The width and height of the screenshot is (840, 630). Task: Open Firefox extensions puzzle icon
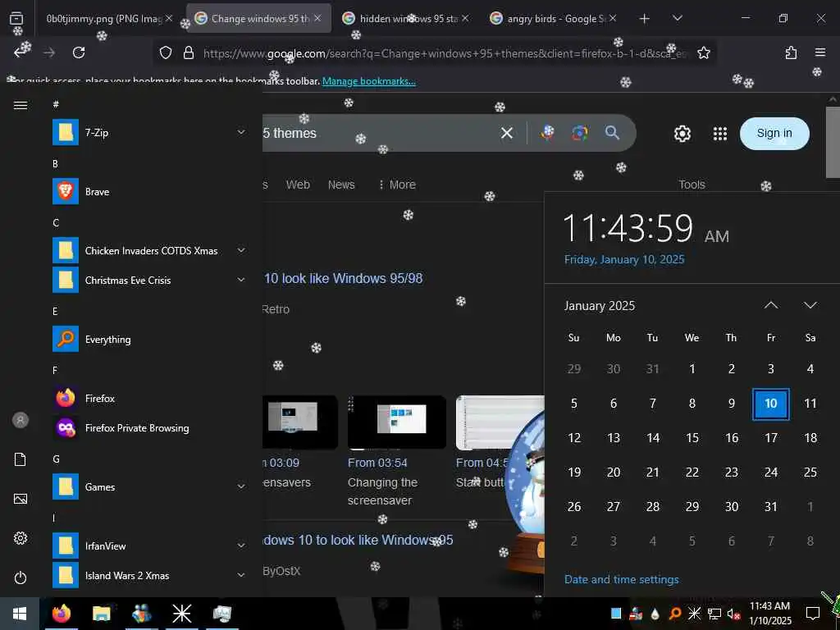(791, 52)
